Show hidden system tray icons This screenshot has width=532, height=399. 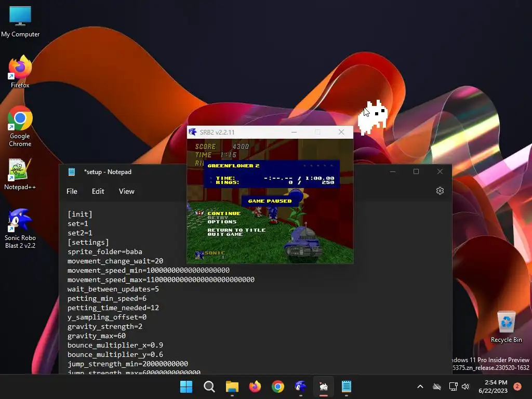(420, 387)
